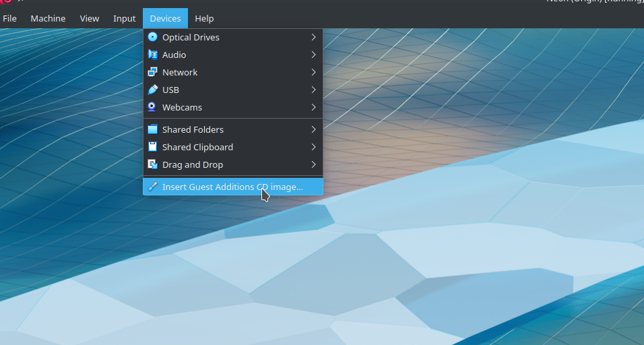
Task: Select the Audio label
Action: coord(174,55)
